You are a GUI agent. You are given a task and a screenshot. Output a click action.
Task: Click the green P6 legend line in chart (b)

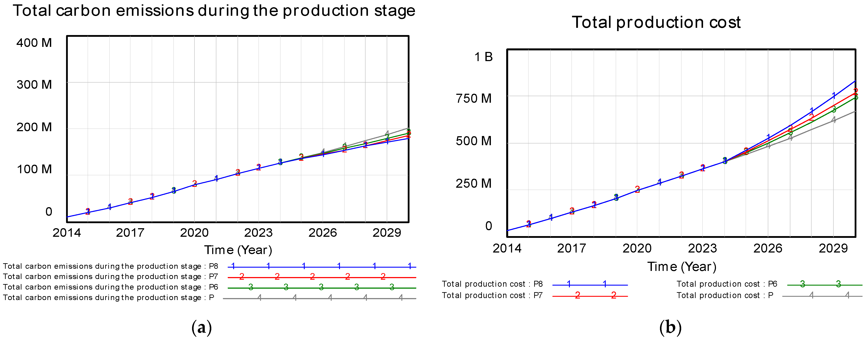coord(825,285)
